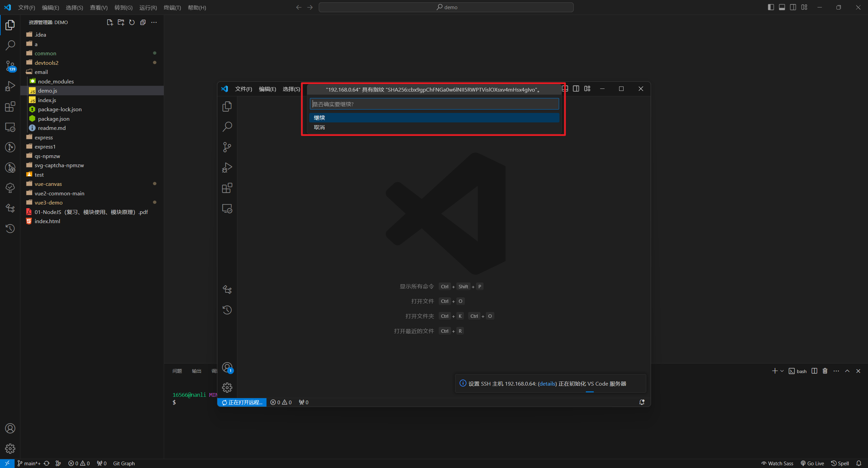Switch to 问题 panel tab
This screenshot has width=868, height=468.
tap(177, 371)
